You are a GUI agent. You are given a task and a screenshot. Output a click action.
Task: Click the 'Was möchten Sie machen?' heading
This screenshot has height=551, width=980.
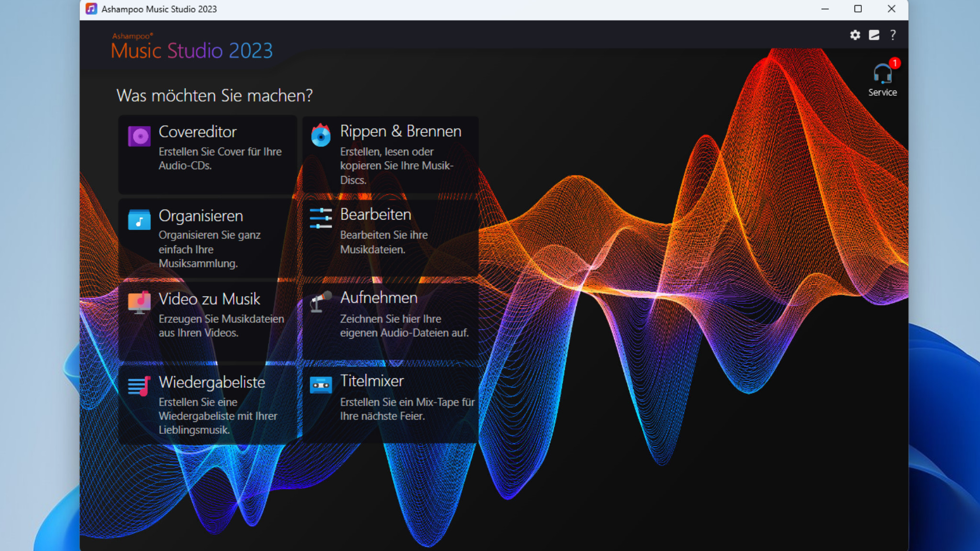click(x=214, y=96)
